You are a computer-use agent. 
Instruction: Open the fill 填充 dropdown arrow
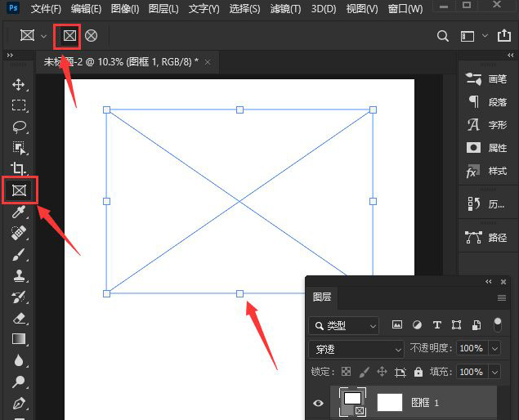tap(494, 373)
